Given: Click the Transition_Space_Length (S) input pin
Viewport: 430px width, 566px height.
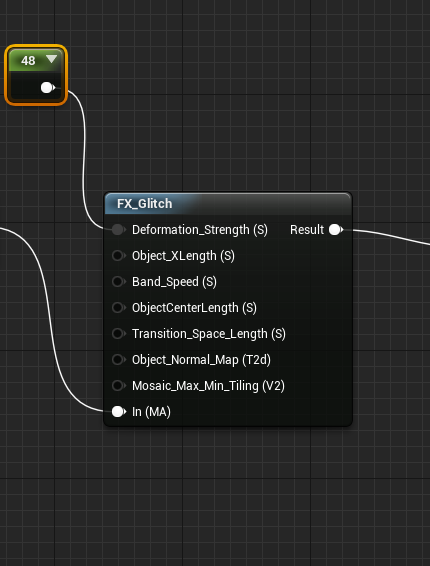Looking at the screenshot, I should coord(118,334).
